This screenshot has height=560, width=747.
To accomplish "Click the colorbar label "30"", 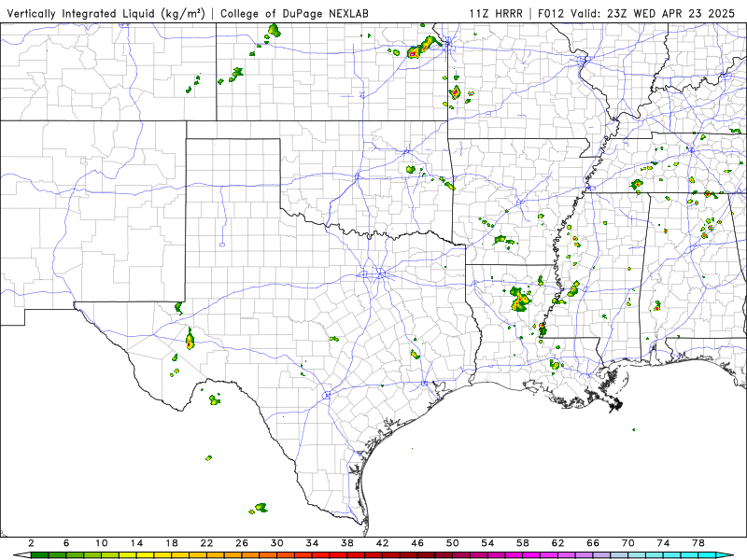I will coord(276,543).
